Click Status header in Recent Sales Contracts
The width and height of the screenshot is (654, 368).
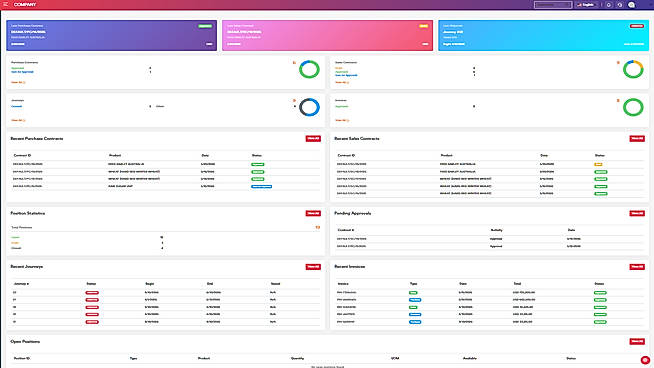(x=599, y=155)
